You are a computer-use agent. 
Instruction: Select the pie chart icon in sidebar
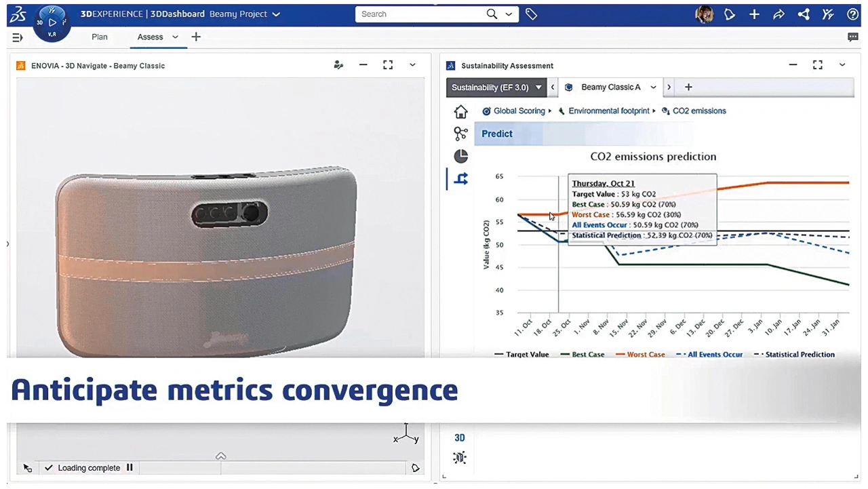(460, 156)
